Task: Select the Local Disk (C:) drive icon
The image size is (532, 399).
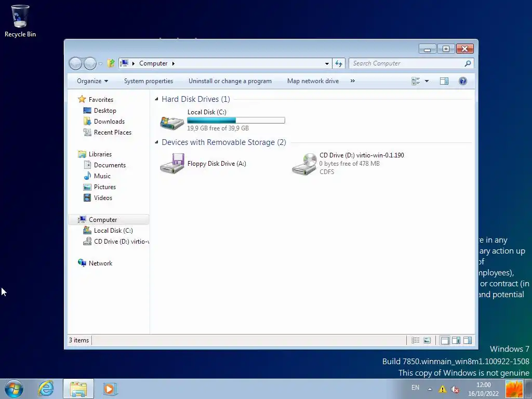Action: pyautogui.click(x=172, y=123)
